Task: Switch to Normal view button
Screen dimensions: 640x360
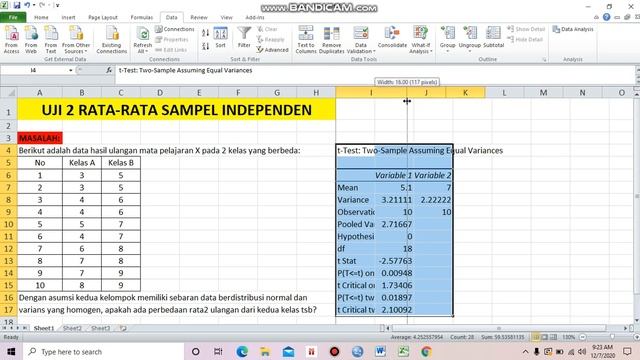Action: (536, 337)
